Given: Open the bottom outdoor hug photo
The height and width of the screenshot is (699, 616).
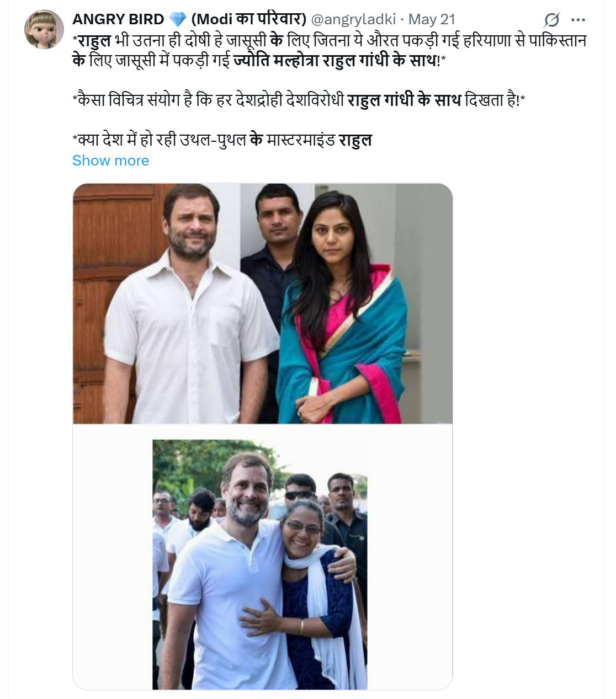Looking at the screenshot, I should (x=260, y=564).
